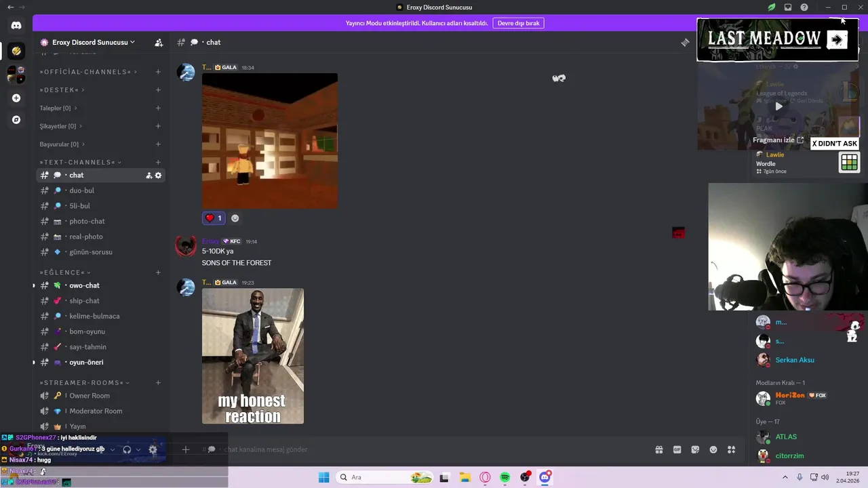Open the emoji picker in message bar
868x488 pixels.
coord(713,449)
